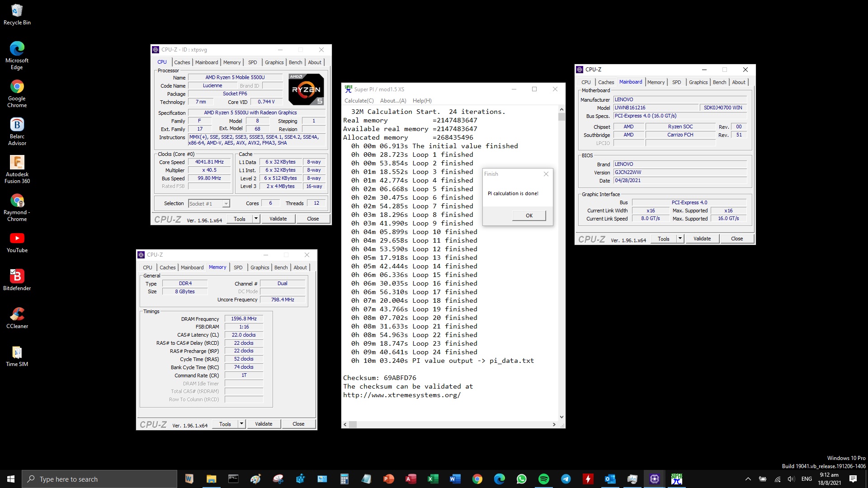Open SPD tab in CPU-Z Memory window
Viewport: 868px width, 488px height.
point(238,267)
